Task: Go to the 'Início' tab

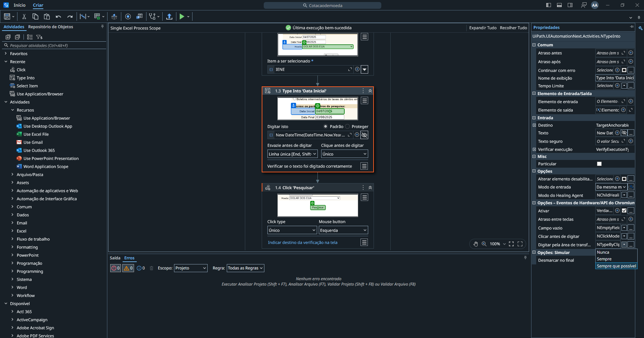Action: click(19, 5)
